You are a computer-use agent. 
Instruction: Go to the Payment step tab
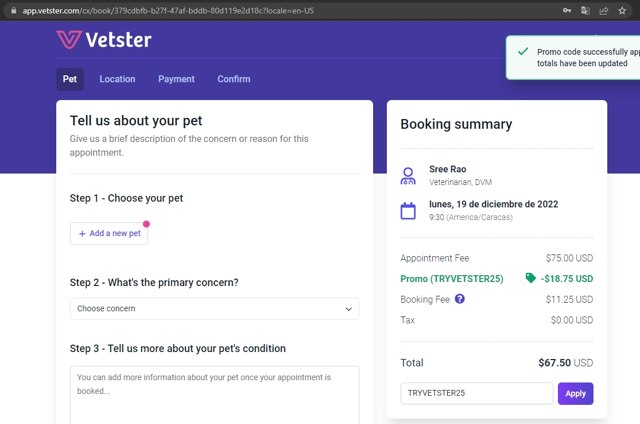click(176, 79)
